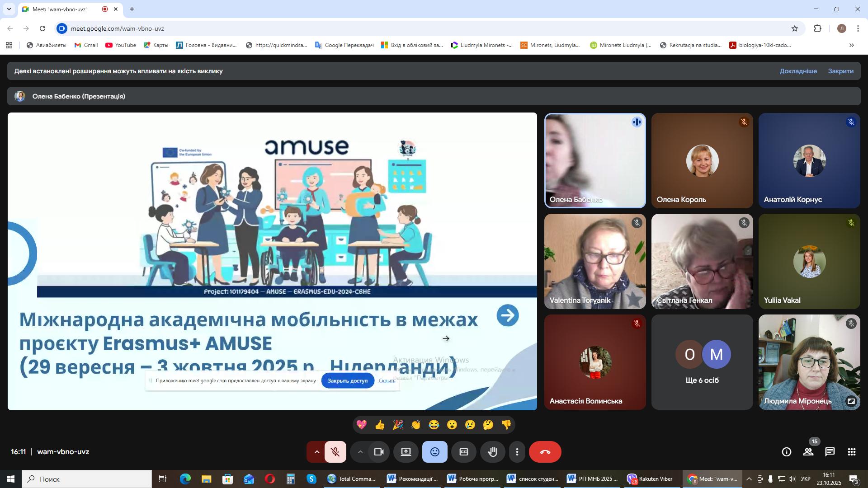Click the present screen button
Screen dimensions: 868x488
click(x=406, y=452)
